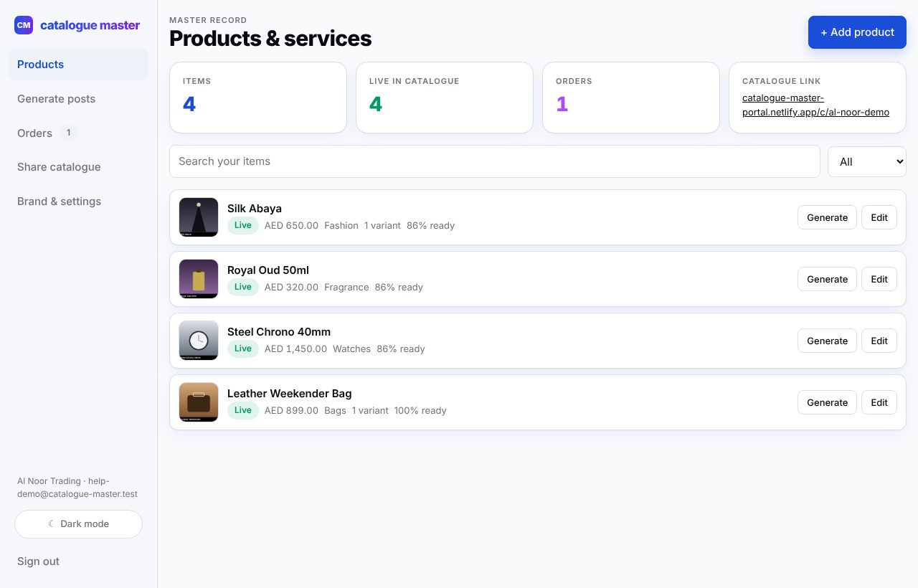Open Generate posts page
Screen dimensions: 918x588
78,99
